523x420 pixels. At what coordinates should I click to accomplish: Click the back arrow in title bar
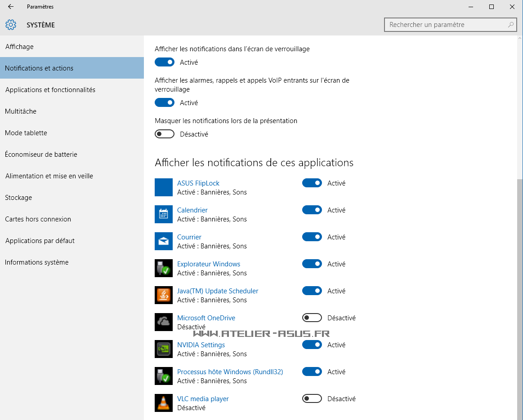11,7
